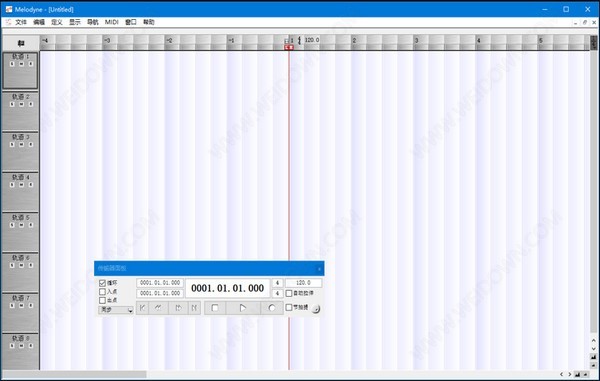The width and height of the screenshot is (600, 381).
Task: Click the horizontal zoom-in large mountain icon
Action: click(578, 374)
